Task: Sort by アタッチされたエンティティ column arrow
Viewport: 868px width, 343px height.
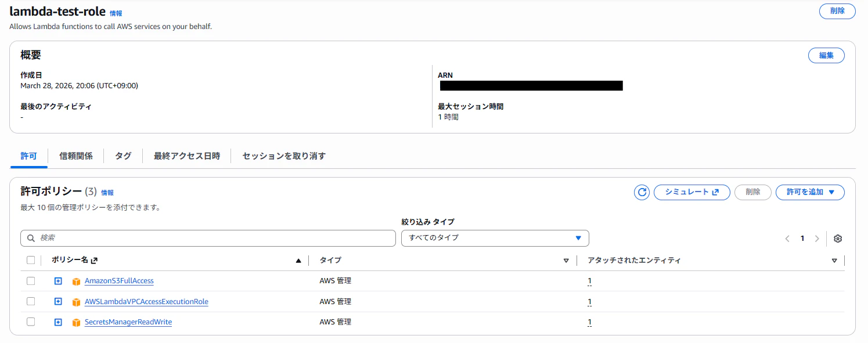Action: click(x=834, y=261)
